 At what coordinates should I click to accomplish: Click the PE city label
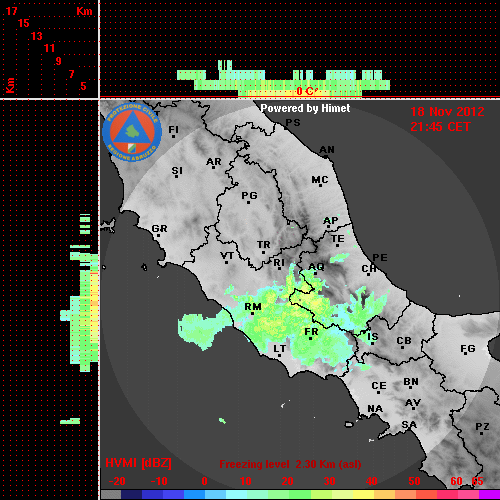(380, 257)
